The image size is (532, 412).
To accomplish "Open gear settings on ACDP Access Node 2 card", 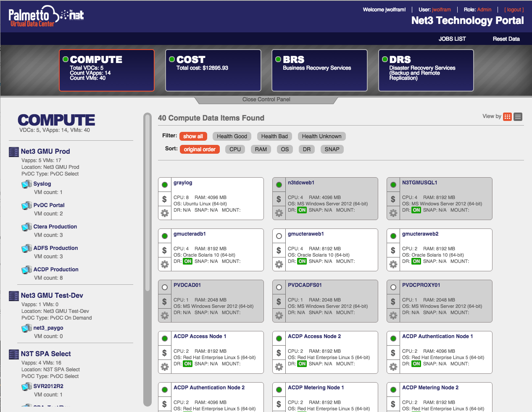I will (279, 367).
